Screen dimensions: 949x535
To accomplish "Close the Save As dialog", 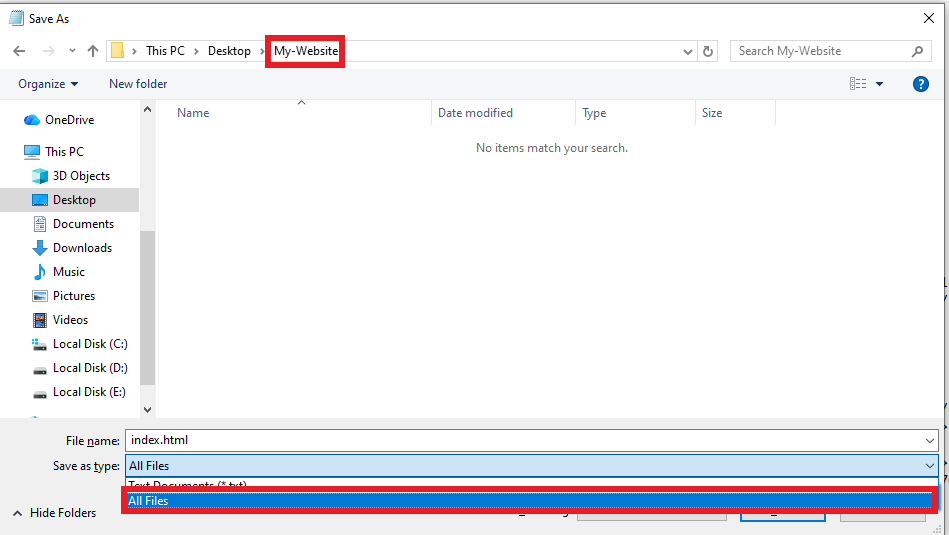I will tap(928, 18).
